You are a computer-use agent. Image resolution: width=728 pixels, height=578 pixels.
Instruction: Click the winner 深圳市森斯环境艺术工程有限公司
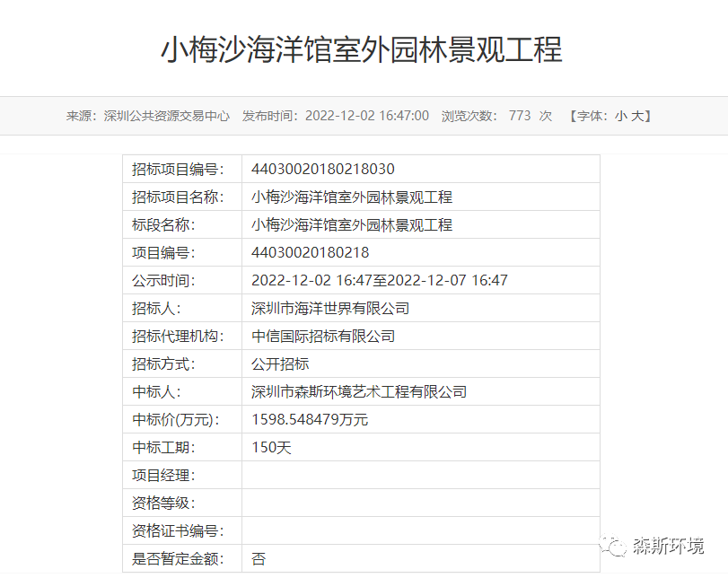[359, 391]
